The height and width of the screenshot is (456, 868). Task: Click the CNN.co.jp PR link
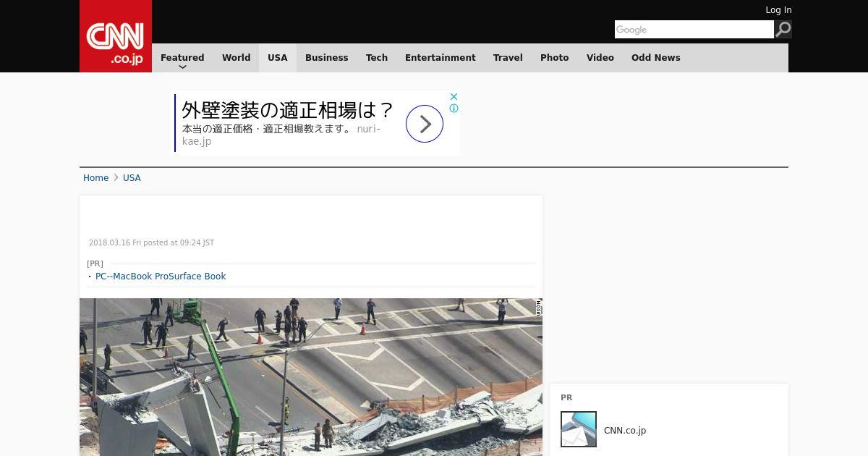[625, 431]
